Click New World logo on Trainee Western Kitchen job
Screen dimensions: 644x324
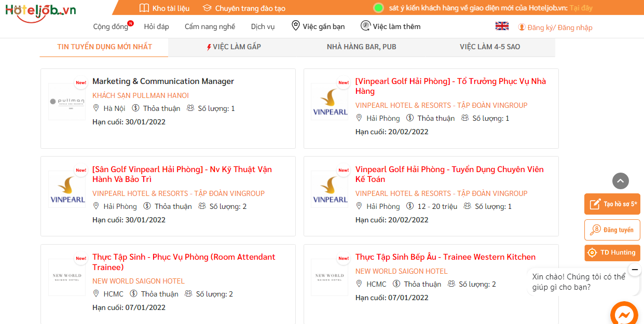pyautogui.click(x=330, y=277)
